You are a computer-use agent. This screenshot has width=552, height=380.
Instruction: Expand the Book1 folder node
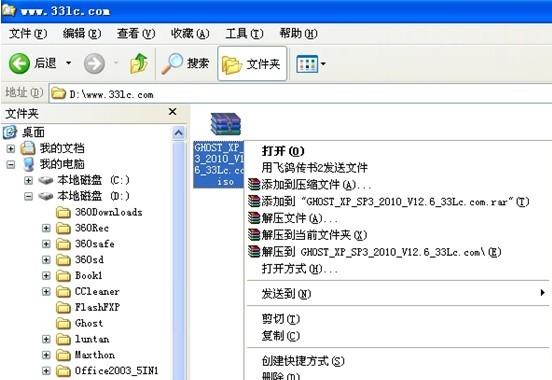[x=46, y=276]
